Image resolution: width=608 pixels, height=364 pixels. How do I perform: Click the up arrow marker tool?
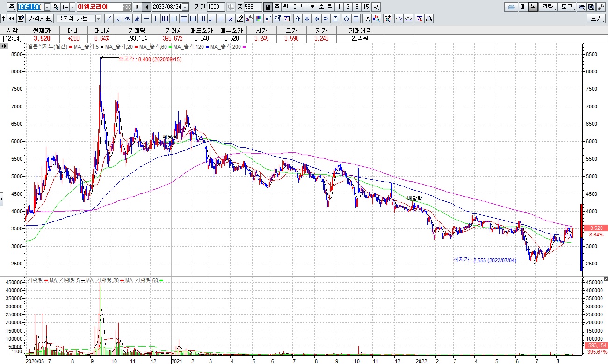tap(297, 19)
